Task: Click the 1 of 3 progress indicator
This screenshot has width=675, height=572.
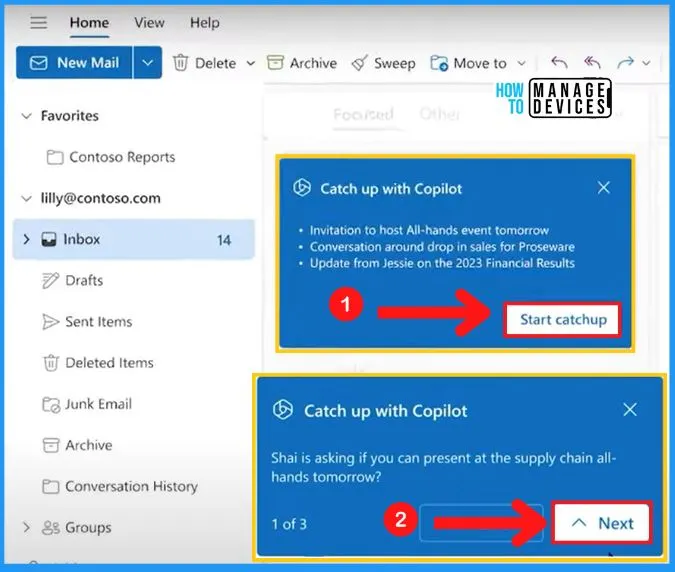Action: coord(289,524)
